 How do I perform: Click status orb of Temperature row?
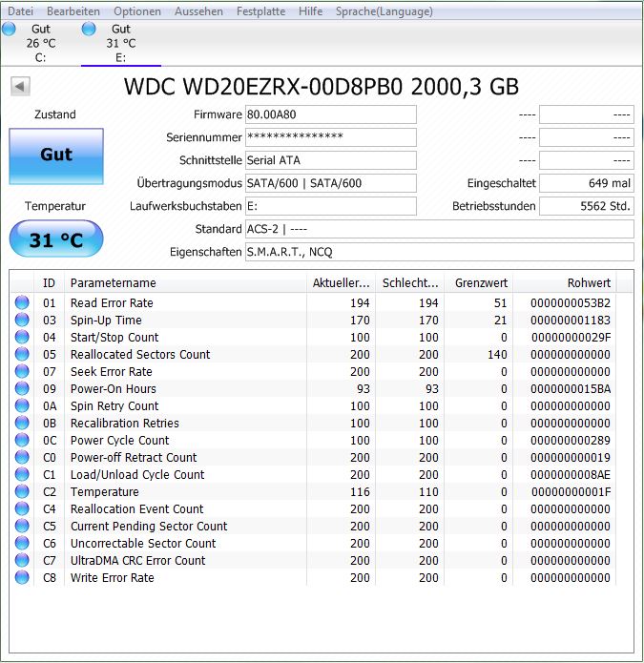pyautogui.click(x=22, y=491)
